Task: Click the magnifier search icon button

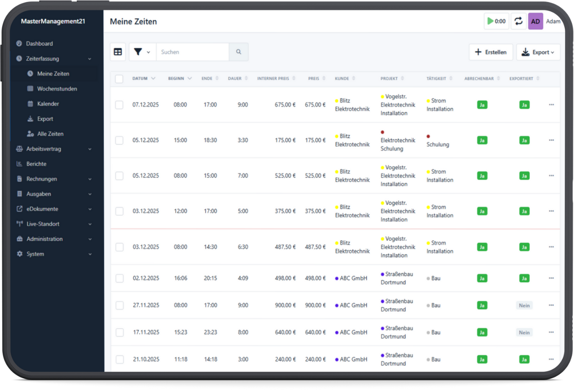Action: [x=239, y=52]
